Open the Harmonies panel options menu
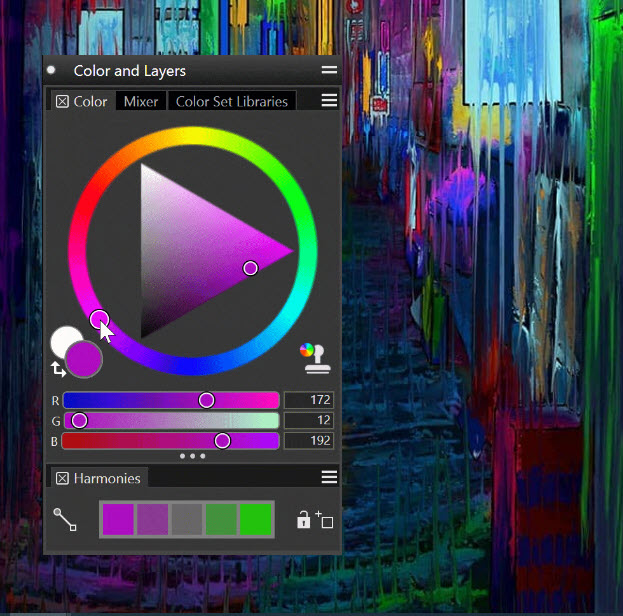The image size is (623, 616). point(329,477)
